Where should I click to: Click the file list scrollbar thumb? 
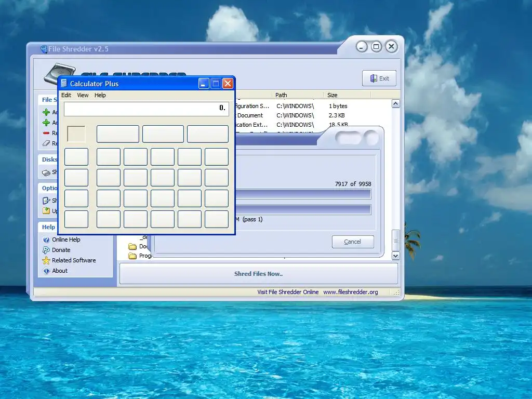coord(395,241)
